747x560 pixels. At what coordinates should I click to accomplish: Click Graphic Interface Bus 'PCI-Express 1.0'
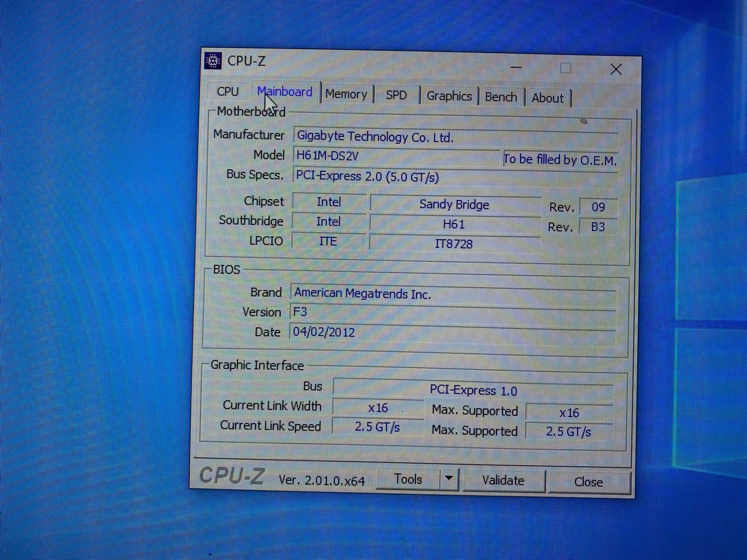[473, 390]
